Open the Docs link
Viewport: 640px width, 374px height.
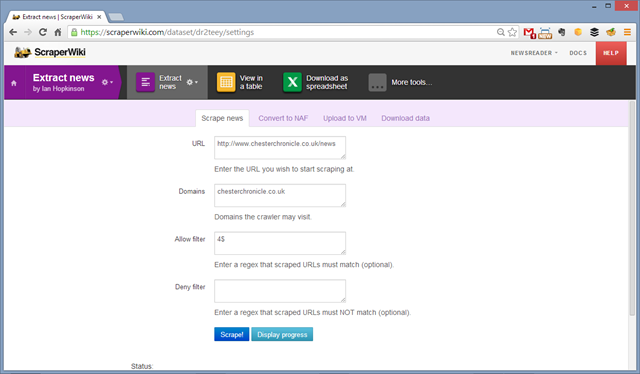[x=578, y=53]
